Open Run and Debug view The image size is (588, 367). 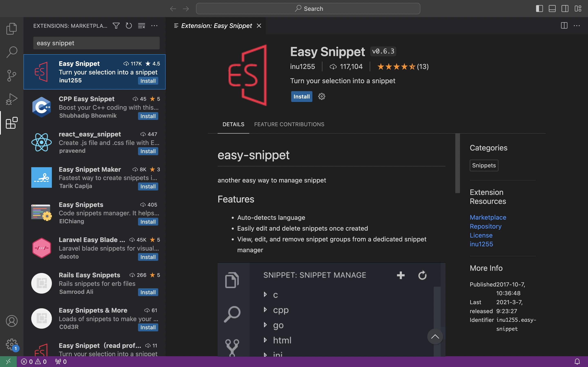click(x=11, y=99)
